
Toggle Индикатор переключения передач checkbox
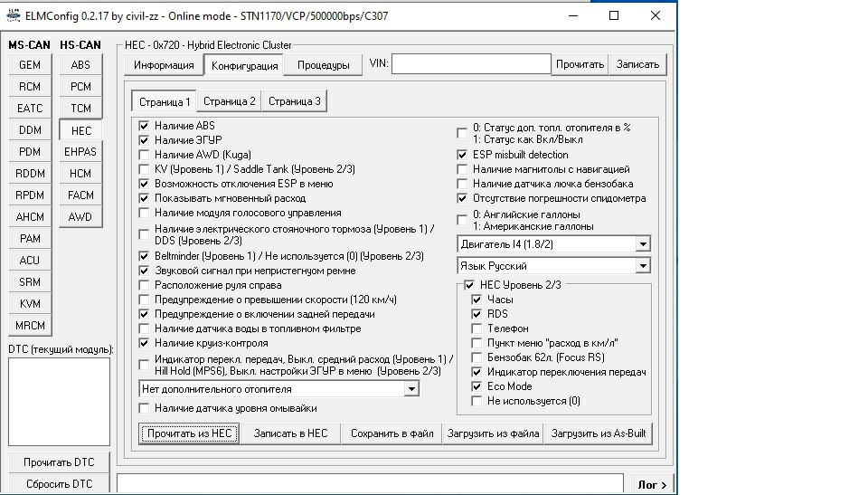point(476,372)
